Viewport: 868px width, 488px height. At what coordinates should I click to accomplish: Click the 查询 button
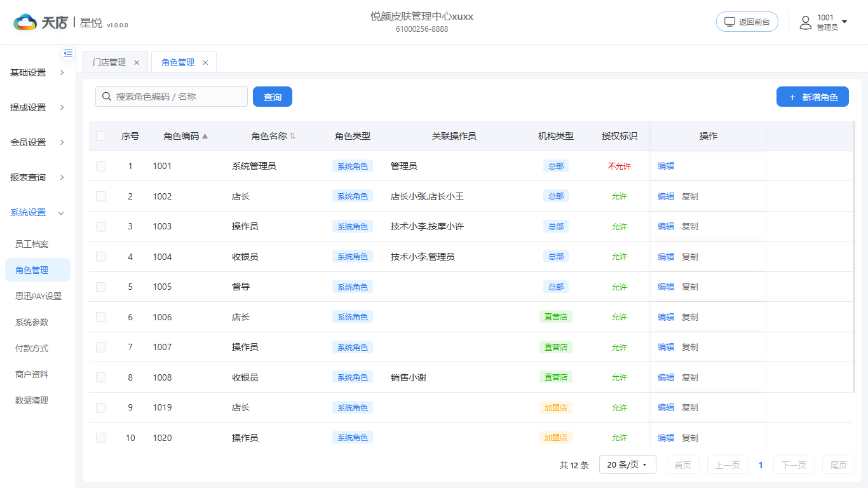[273, 97]
